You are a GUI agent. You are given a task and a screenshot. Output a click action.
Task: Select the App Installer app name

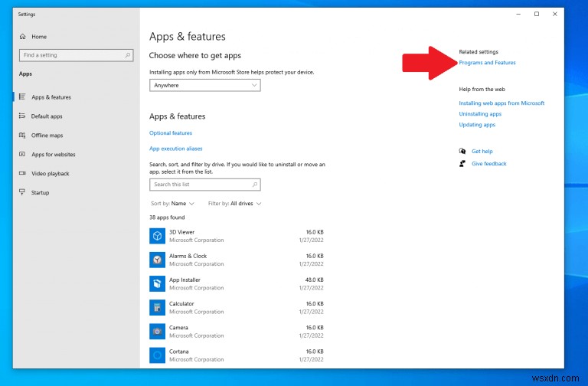pos(185,280)
